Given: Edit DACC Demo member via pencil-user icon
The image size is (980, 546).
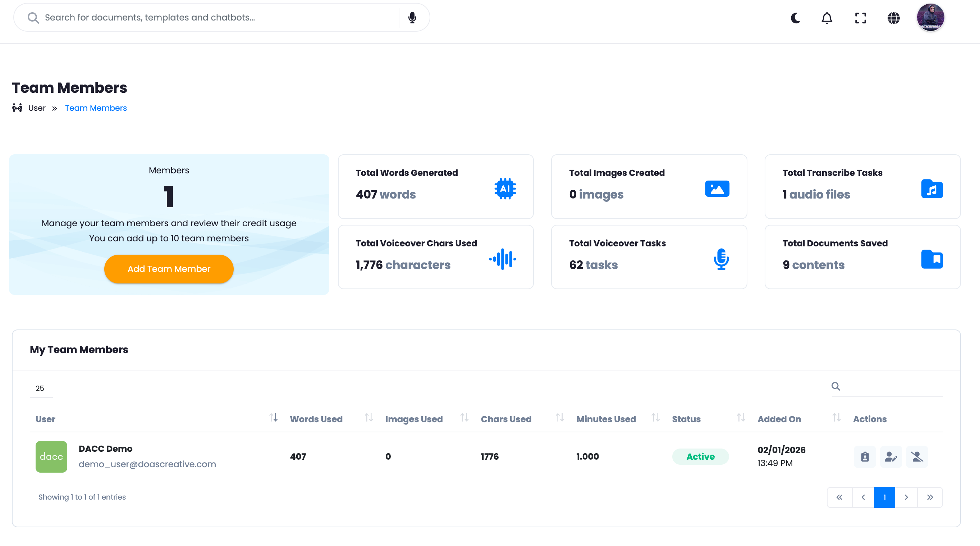Looking at the screenshot, I should 891,456.
